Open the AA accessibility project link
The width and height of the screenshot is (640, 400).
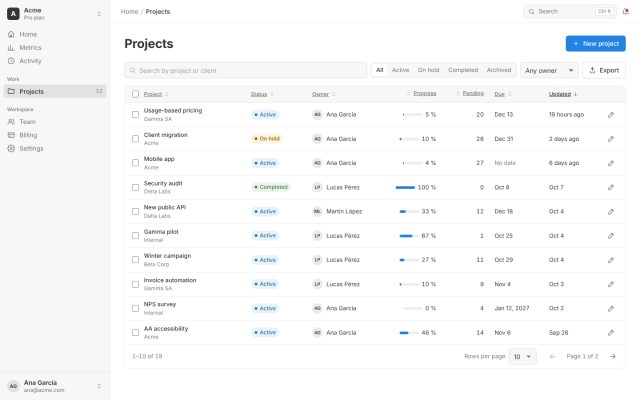pos(166,329)
